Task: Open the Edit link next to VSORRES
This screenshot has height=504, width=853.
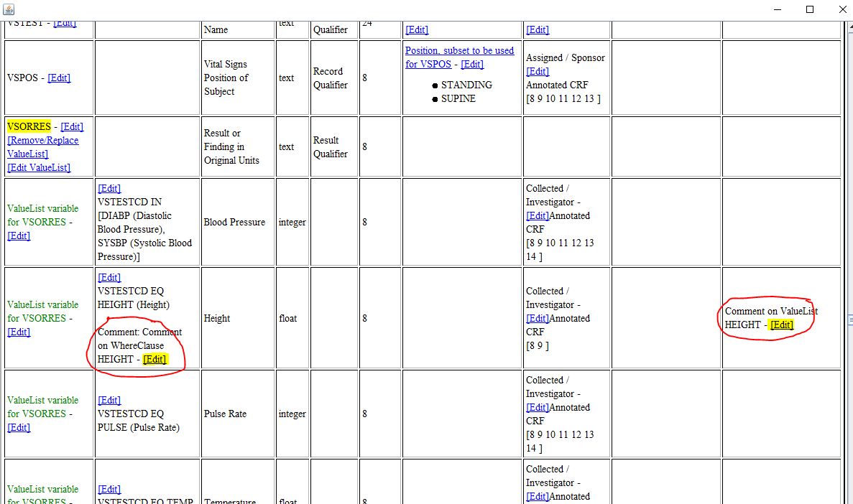Action: click(72, 126)
